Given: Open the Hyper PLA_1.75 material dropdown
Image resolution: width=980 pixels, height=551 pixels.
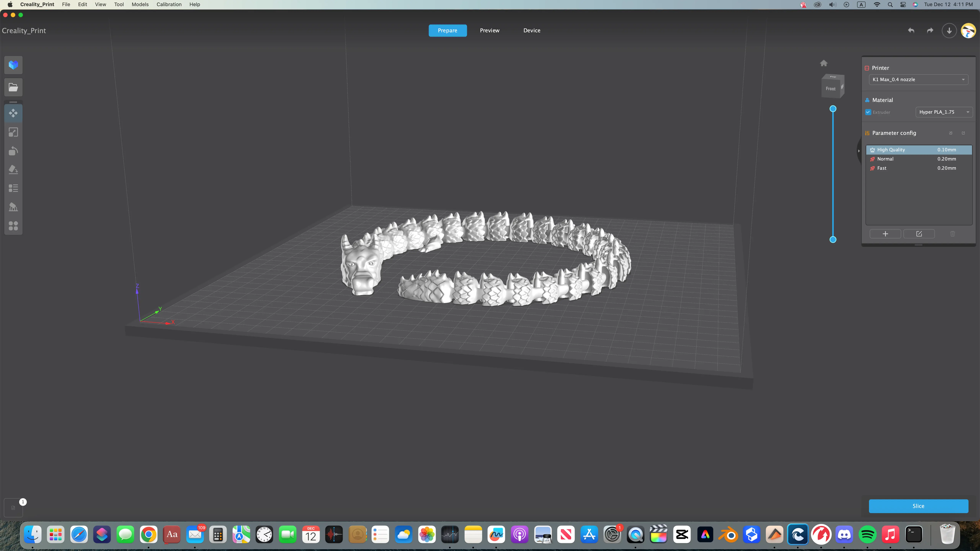Looking at the screenshot, I should [x=944, y=112].
